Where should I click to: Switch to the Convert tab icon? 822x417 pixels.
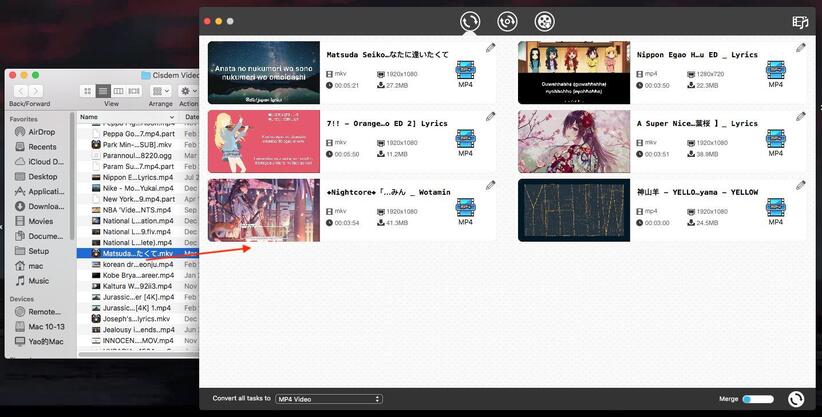click(470, 22)
